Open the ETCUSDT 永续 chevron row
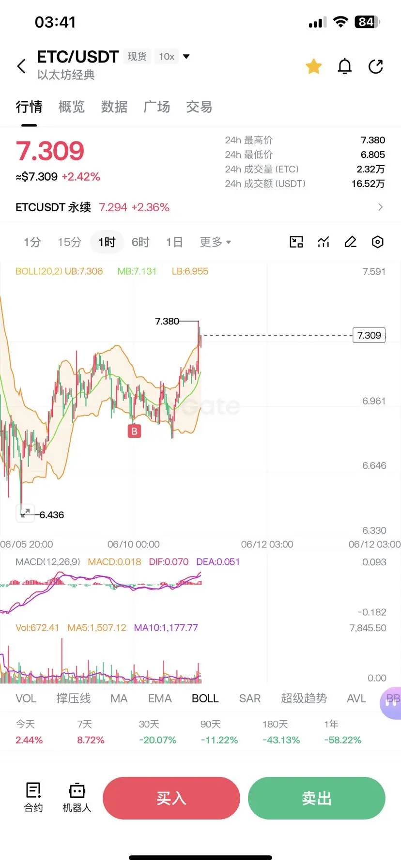 pos(200,207)
